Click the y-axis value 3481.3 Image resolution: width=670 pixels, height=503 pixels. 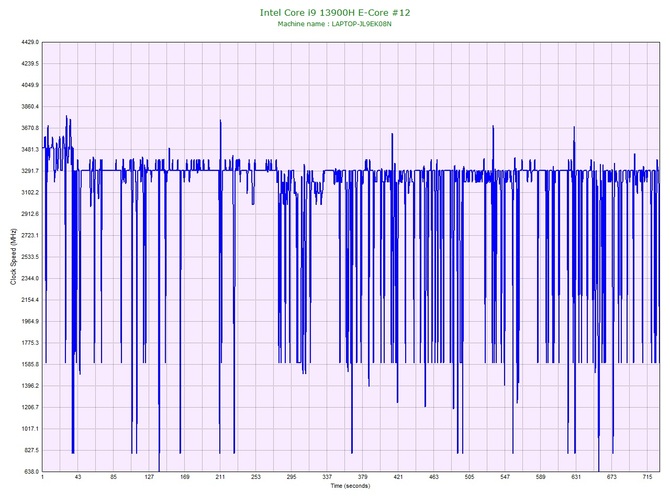30,150
